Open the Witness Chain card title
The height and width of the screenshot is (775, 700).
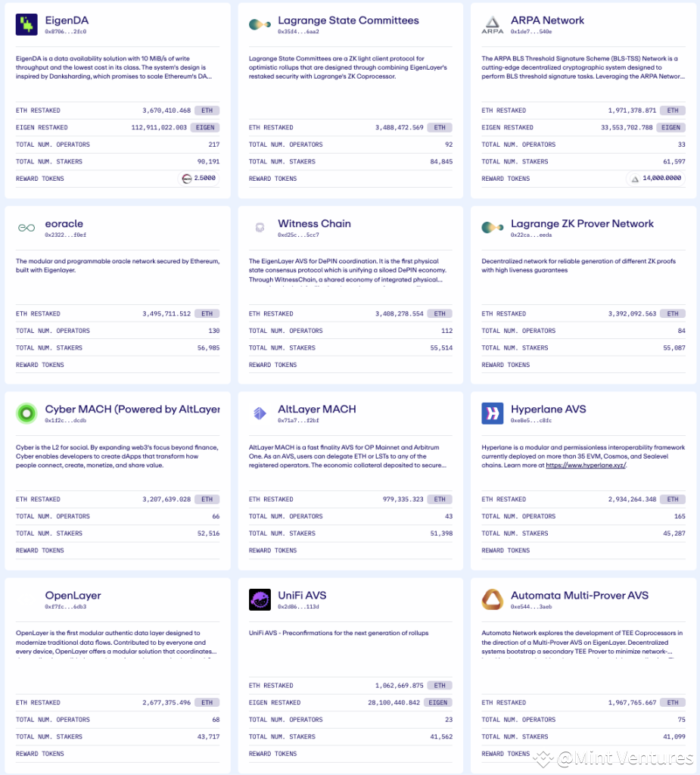coord(314,224)
